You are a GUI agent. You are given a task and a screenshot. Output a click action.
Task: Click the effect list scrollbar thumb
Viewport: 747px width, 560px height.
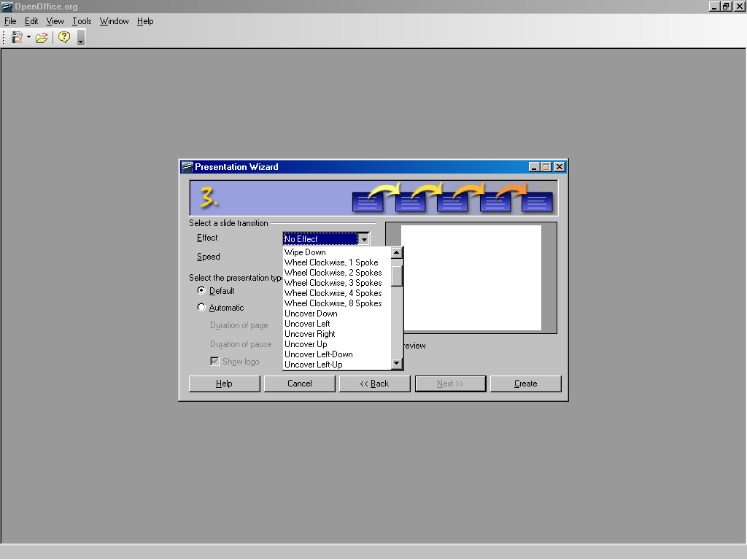tap(397, 276)
